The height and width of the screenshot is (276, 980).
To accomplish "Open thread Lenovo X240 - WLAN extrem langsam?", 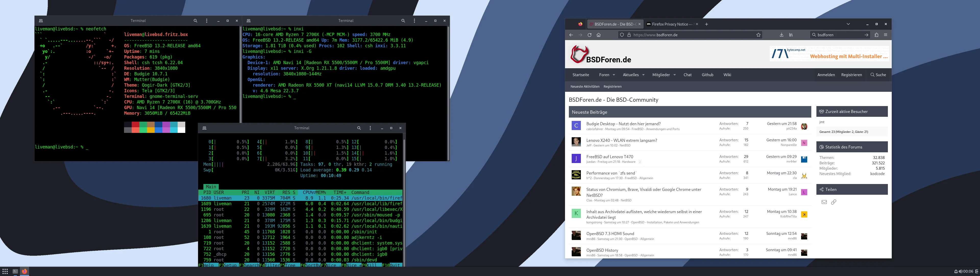I will pos(622,140).
